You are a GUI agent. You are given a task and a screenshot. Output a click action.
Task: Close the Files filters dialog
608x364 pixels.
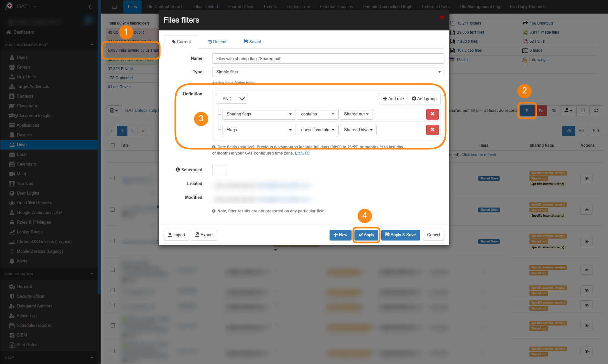(x=442, y=17)
